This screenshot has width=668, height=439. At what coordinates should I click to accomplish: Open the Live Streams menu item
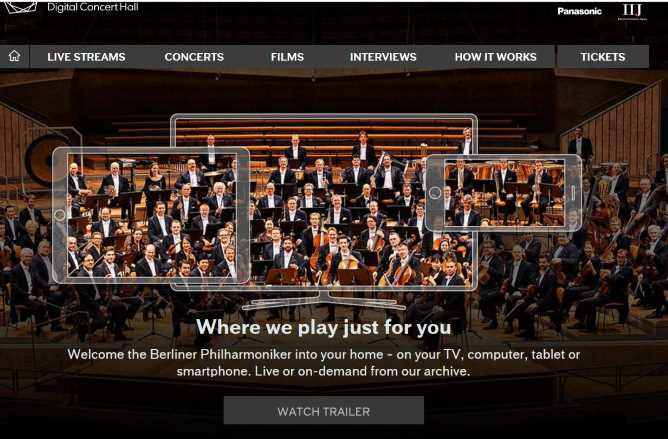(86, 57)
